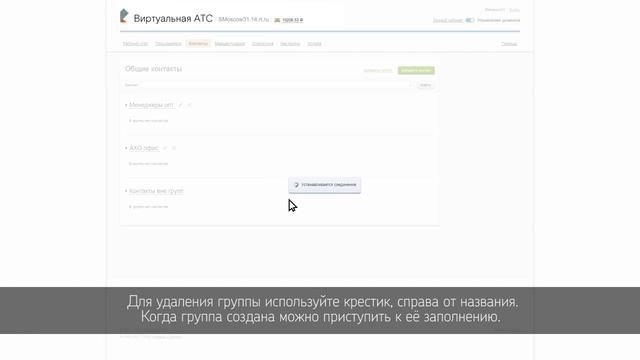640x360 pixels.
Task: Open the Контакты вне групп section
Action: click(156, 191)
